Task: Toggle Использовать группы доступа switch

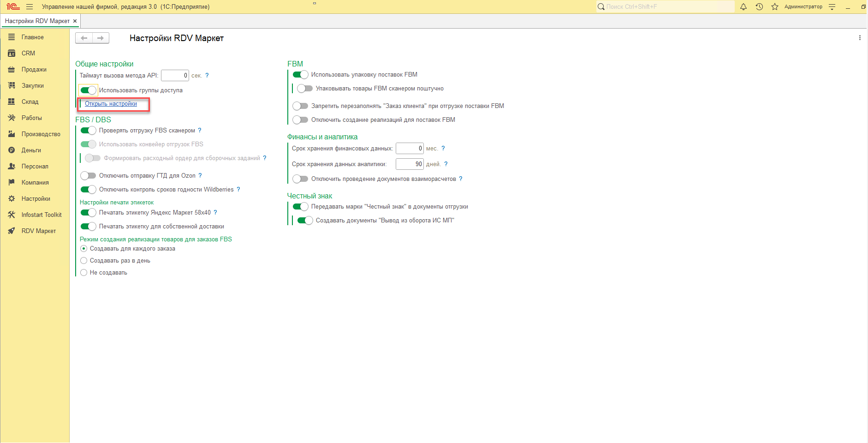Action: pos(88,90)
